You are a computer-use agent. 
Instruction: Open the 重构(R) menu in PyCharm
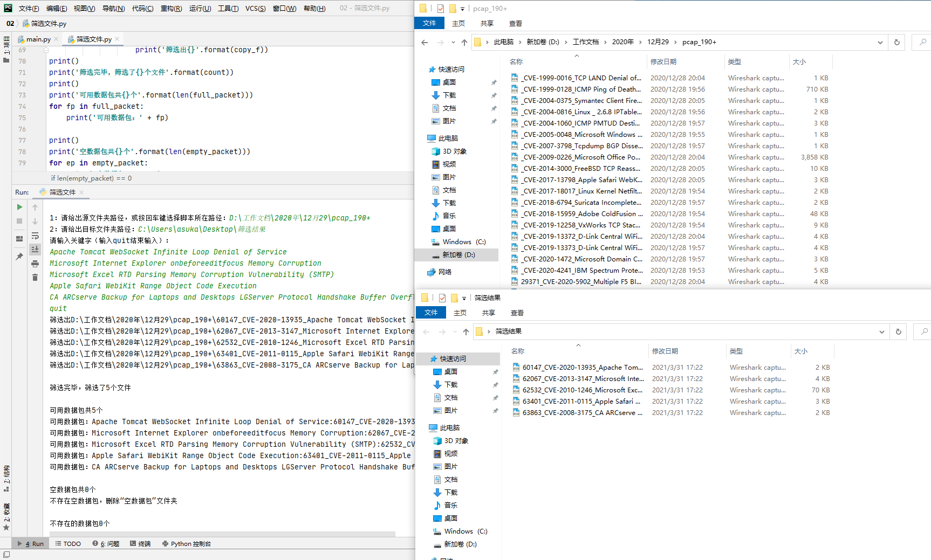(x=171, y=8)
